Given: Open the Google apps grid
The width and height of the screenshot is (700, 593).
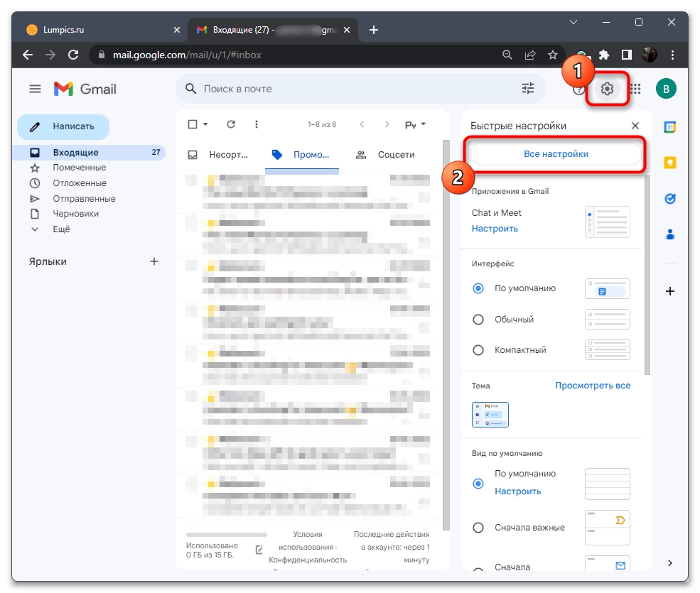Looking at the screenshot, I should (x=635, y=89).
